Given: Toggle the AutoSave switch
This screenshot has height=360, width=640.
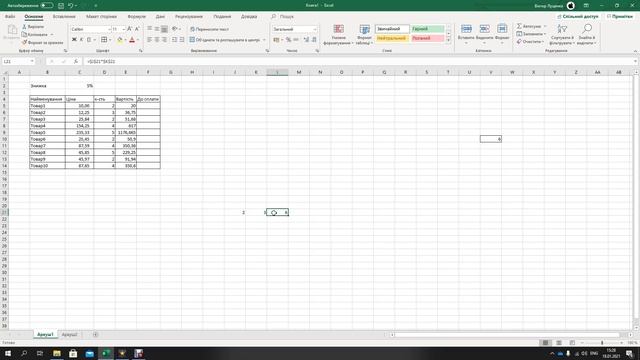Looking at the screenshot, I should 47,5.
